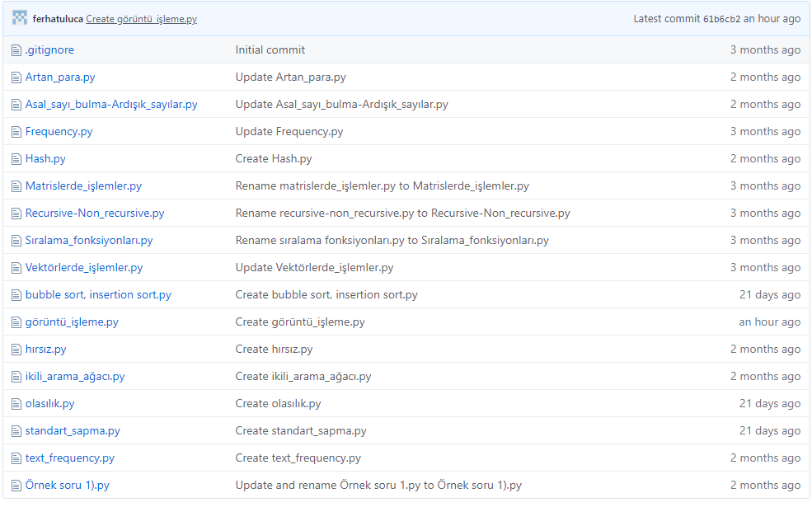Click the file icon beside Örnek soru 1).py
This screenshot has width=812, height=507.
pyautogui.click(x=16, y=485)
